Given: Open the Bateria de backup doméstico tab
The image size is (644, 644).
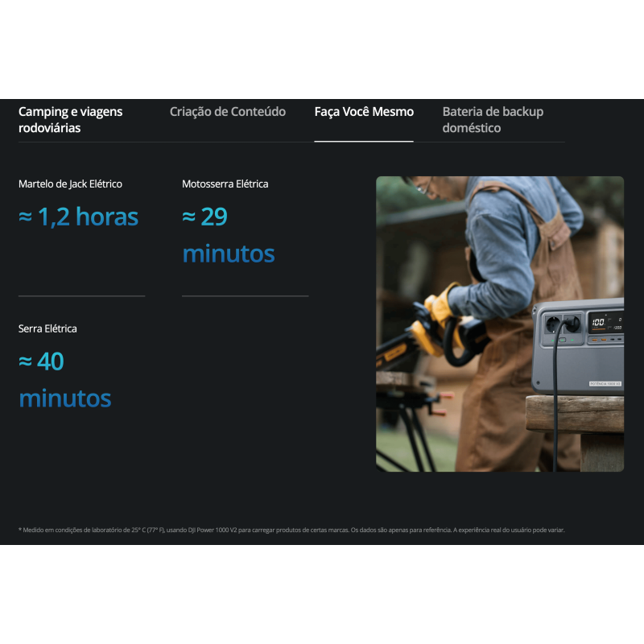Looking at the screenshot, I should point(493,119).
